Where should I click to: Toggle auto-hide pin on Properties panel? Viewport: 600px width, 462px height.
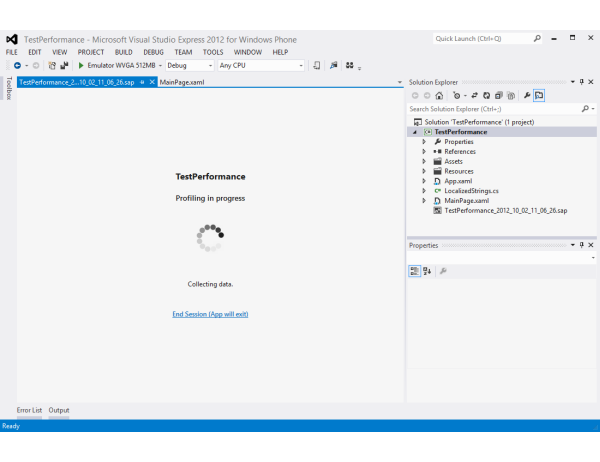tap(582, 245)
